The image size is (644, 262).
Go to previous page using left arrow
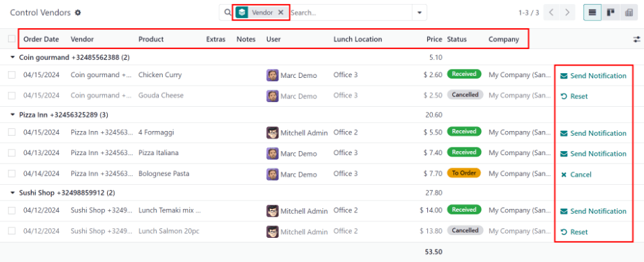click(552, 12)
